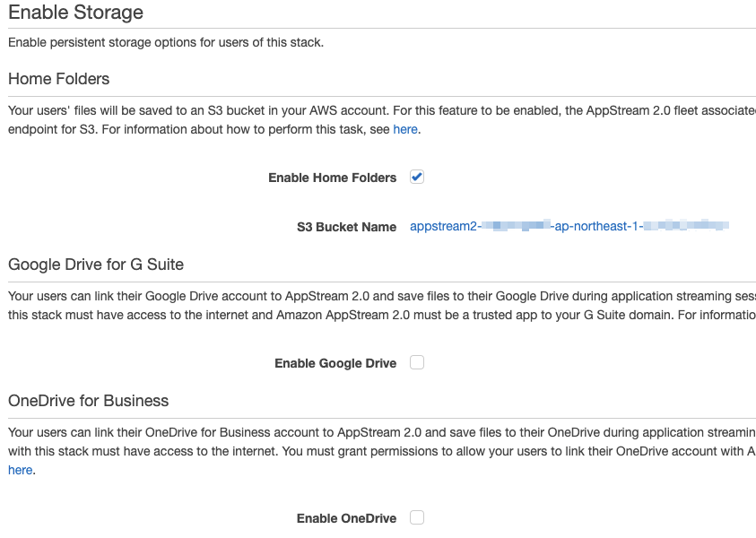Check the Enable OneDrive checkbox
Image resolution: width=756 pixels, height=538 pixels.
pyautogui.click(x=417, y=517)
